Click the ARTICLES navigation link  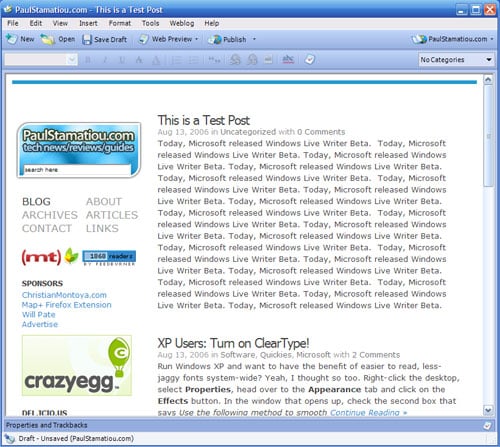pos(112,215)
